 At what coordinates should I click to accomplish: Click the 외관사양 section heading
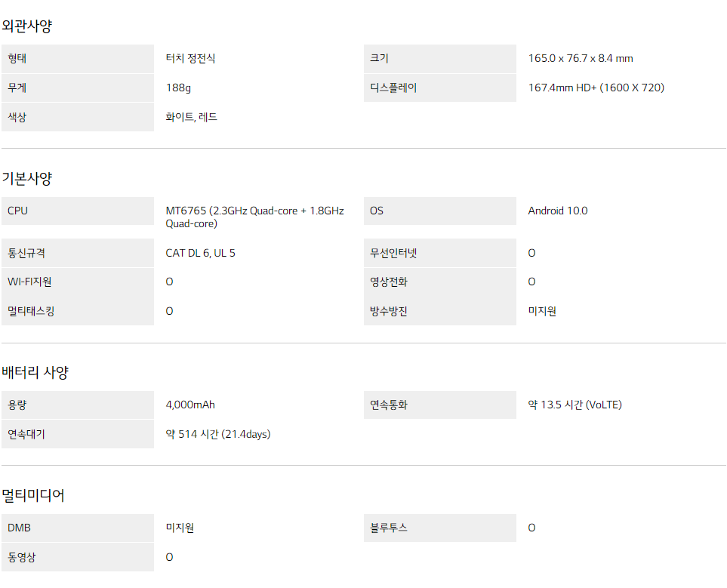(27, 26)
